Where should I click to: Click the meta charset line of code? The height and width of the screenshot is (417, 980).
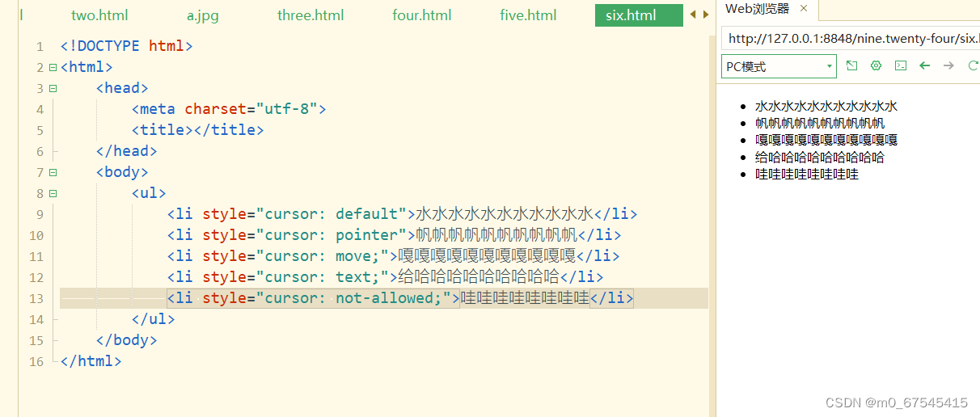tap(229, 109)
